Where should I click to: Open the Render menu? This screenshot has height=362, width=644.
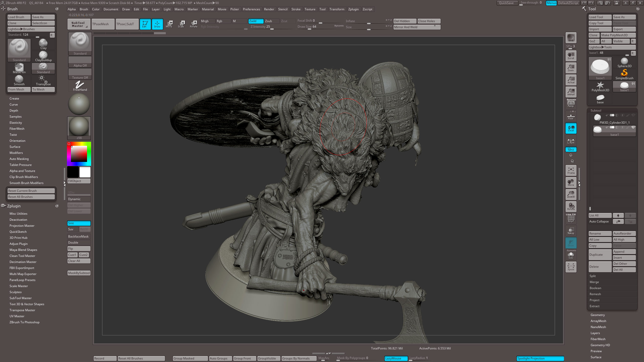269,9
